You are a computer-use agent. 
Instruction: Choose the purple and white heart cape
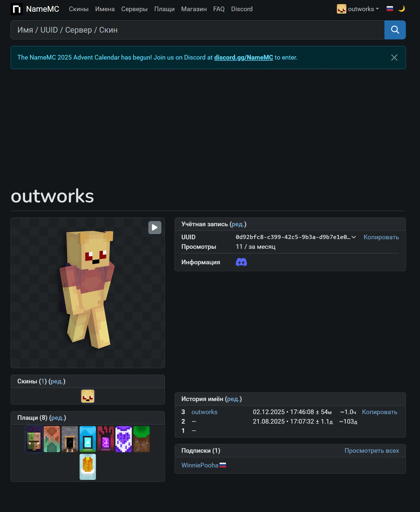pos(124,439)
